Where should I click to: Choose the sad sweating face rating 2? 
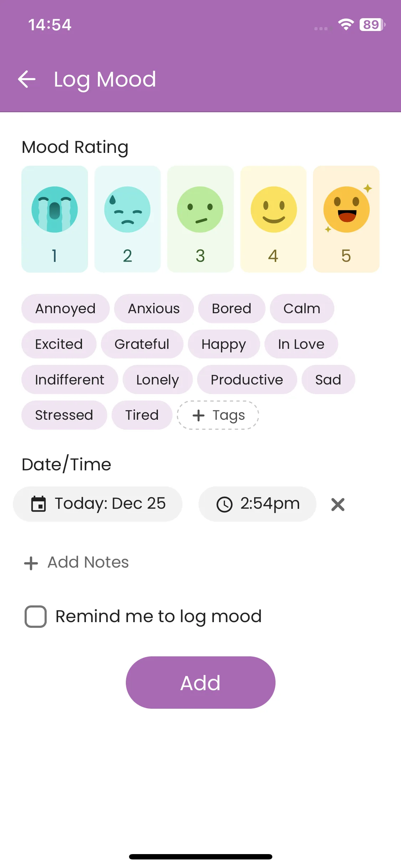point(127,219)
